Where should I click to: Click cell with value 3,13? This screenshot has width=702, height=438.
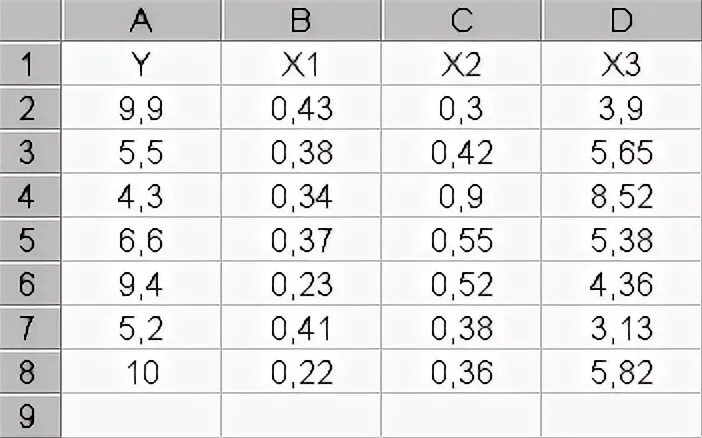[621, 328]
